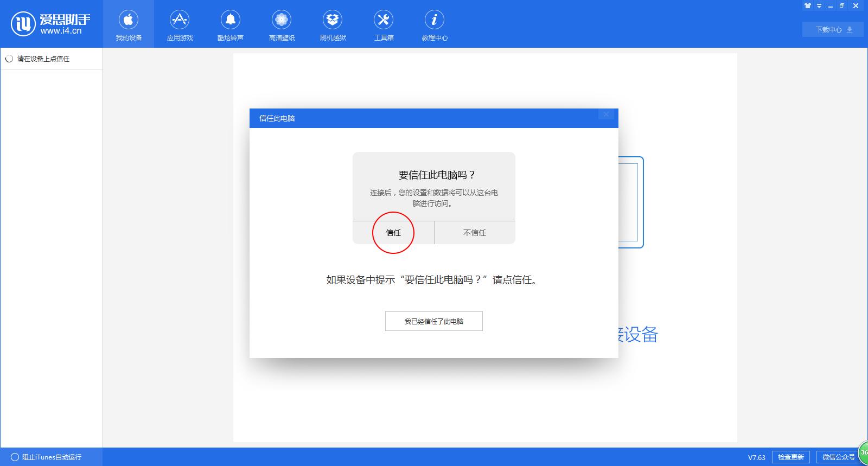Close the 爱思助手 main window
The image size is (868, 466).
pos(856,6)
